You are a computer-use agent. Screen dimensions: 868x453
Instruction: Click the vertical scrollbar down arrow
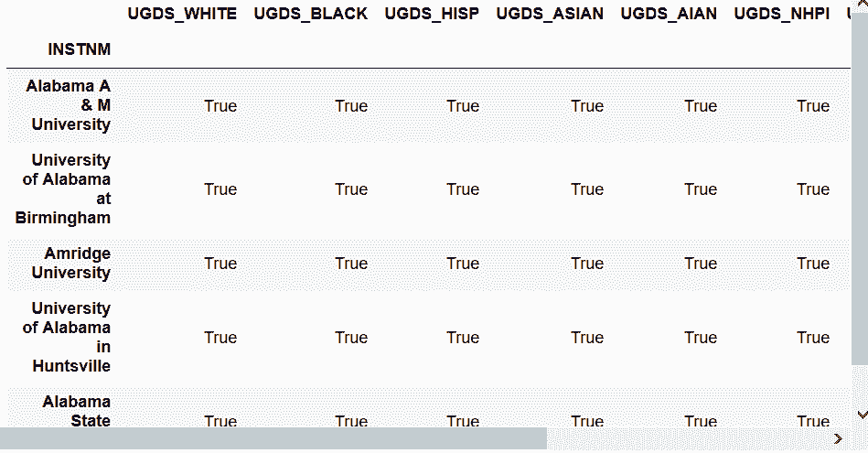[861, 415]
